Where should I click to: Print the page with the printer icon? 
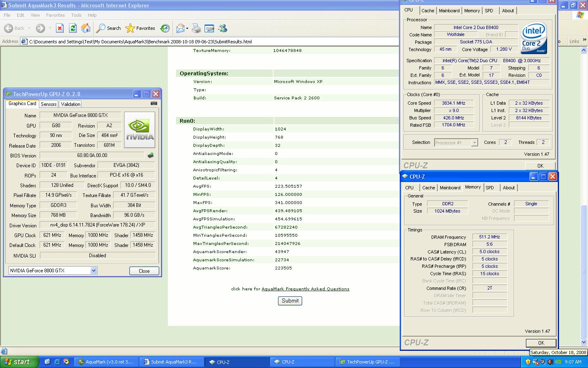click(196, 28)
